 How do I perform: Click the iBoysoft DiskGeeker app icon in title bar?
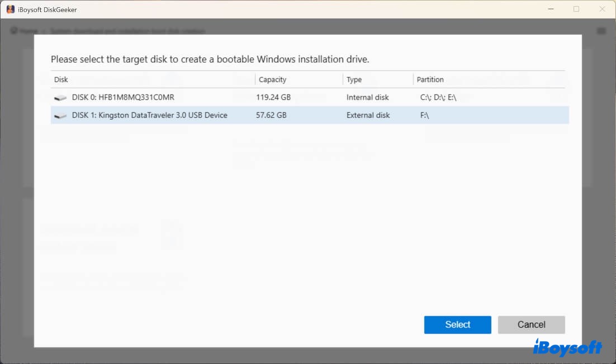click(11, 9)
